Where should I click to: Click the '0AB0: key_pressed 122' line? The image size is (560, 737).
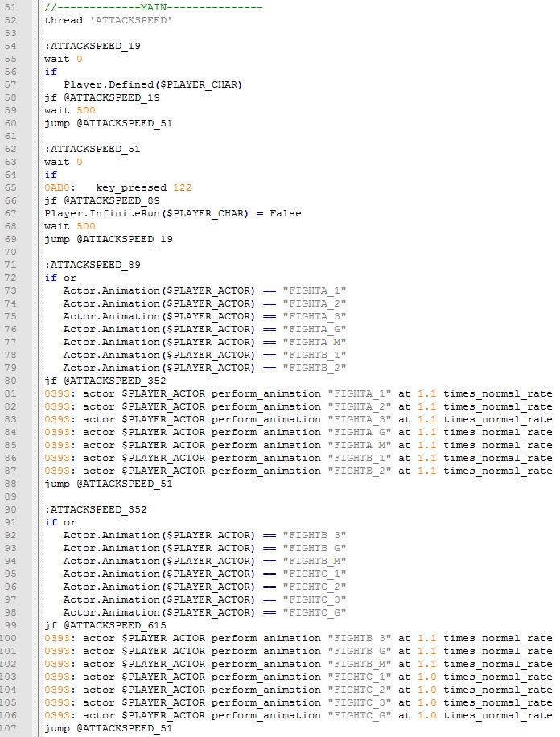pyautogui.click(x=118, y=187)
